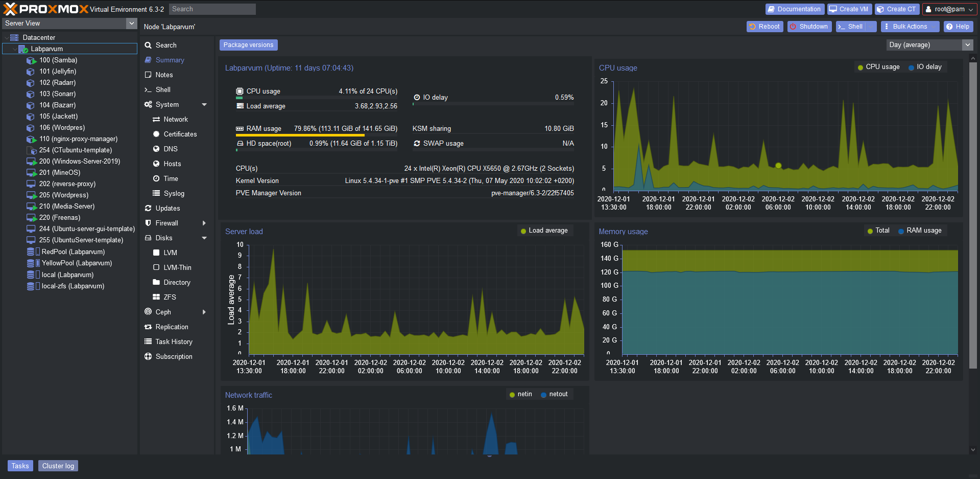Click the ZFS grid icon

click(156, 297)
